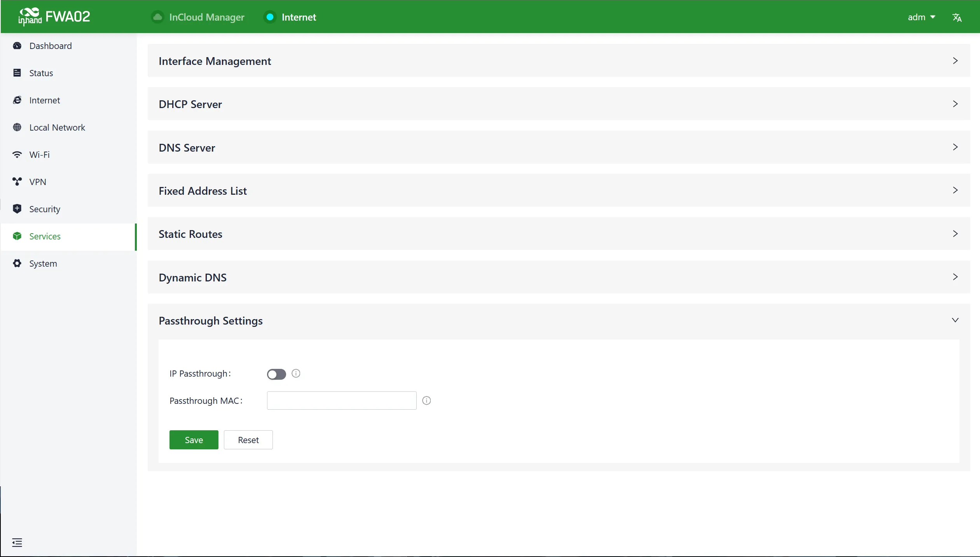
Task: Click the Dynamic DNS section title
Action: click(x=193, y=278)
